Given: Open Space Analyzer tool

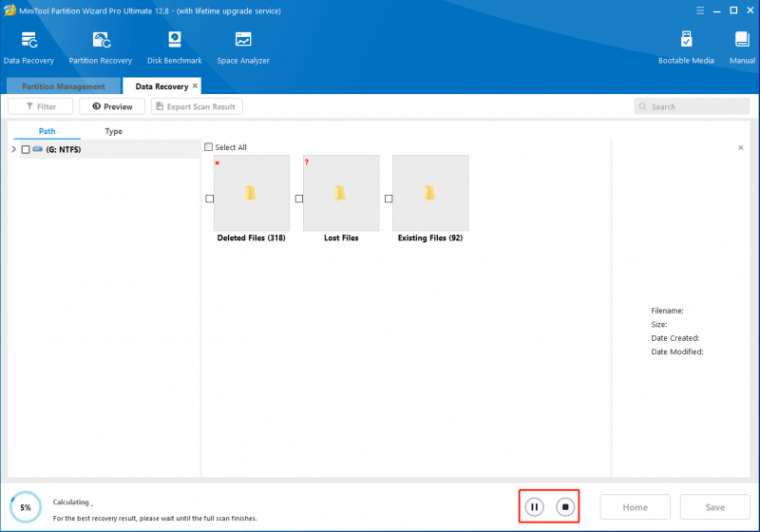Looking at the screenshot, I should coord(243,47).
